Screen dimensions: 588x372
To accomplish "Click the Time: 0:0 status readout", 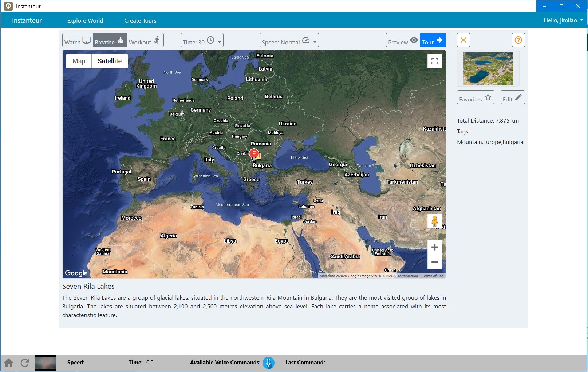I will [x=141, y=363].
